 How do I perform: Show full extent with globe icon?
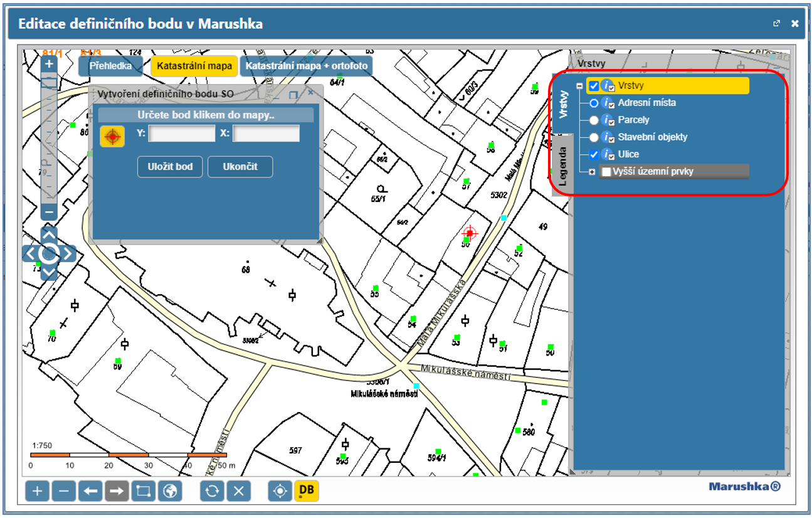click(x=169, y=491)
